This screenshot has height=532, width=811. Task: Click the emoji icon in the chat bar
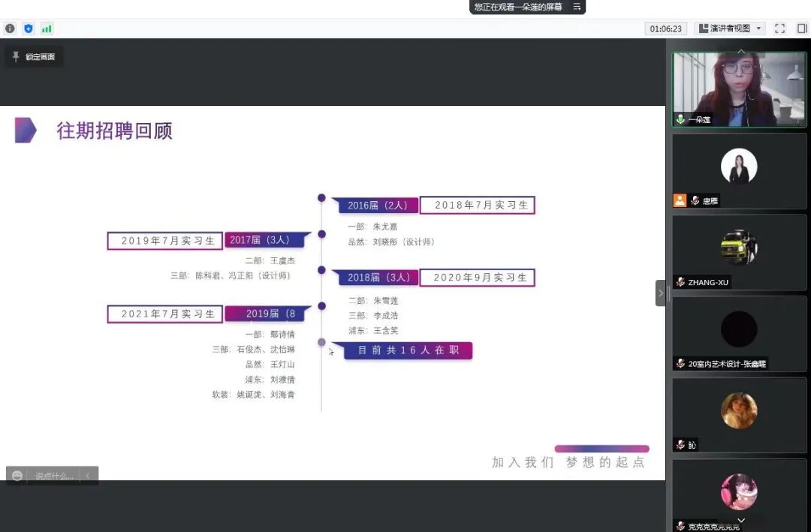click(x=17, y=475)
